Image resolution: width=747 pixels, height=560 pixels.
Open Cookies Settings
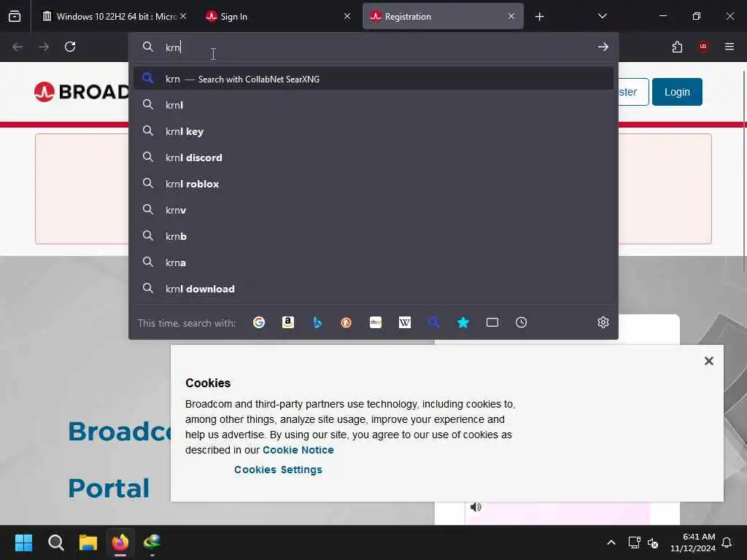coord(278,470)
